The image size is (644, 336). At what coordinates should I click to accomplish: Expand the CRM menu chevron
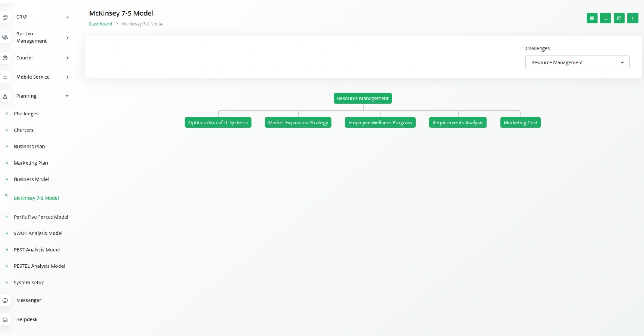(x=67, y=17)
